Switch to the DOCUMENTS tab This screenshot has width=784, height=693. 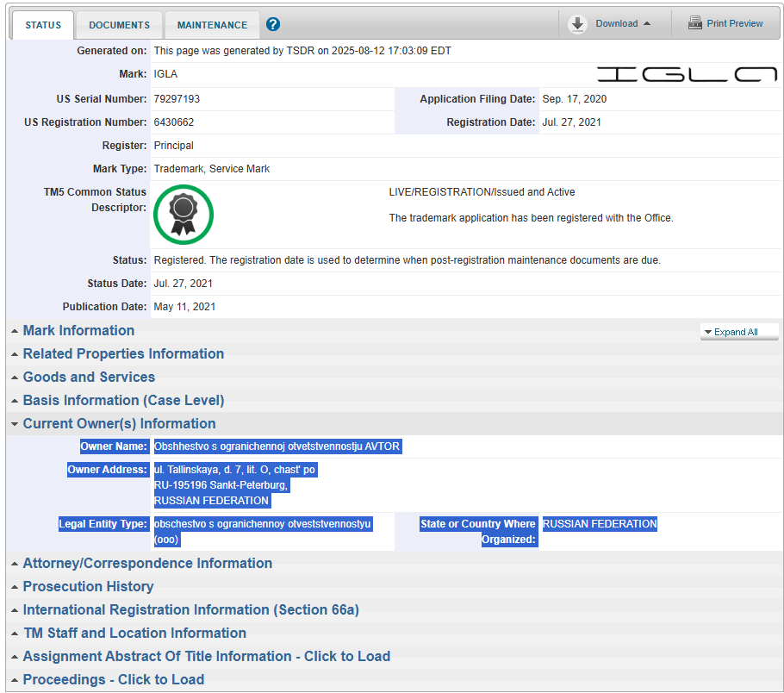118,25
